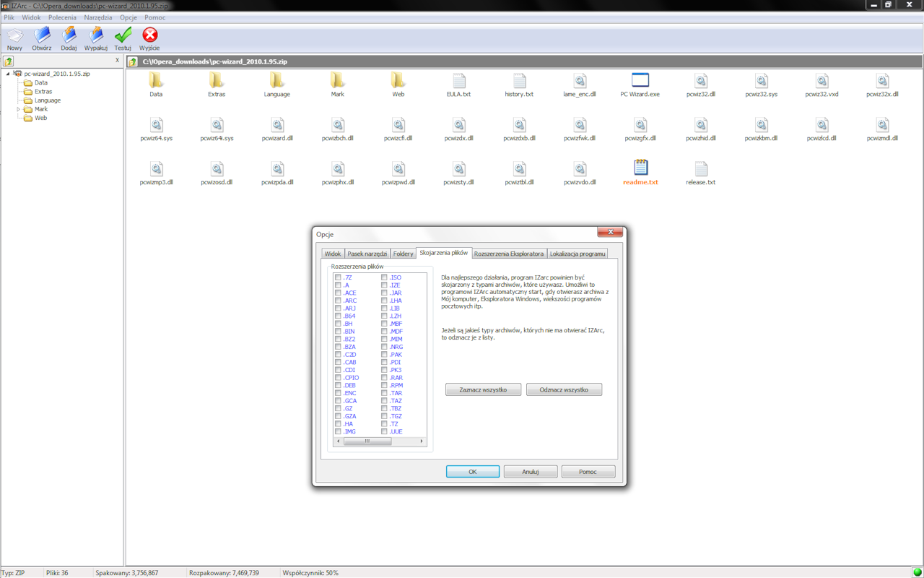
Task: Click the extensions list horizontal scrollbar thumb
Action: [367, 441]
